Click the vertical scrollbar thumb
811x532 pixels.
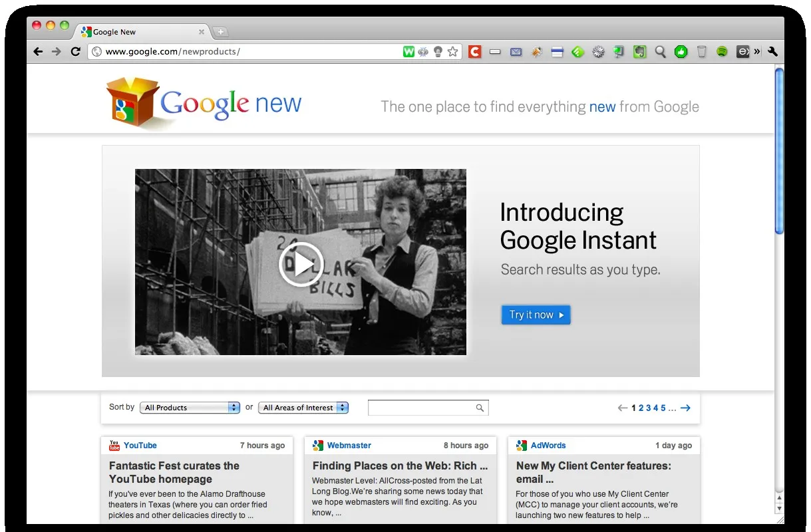click(779, 150)
